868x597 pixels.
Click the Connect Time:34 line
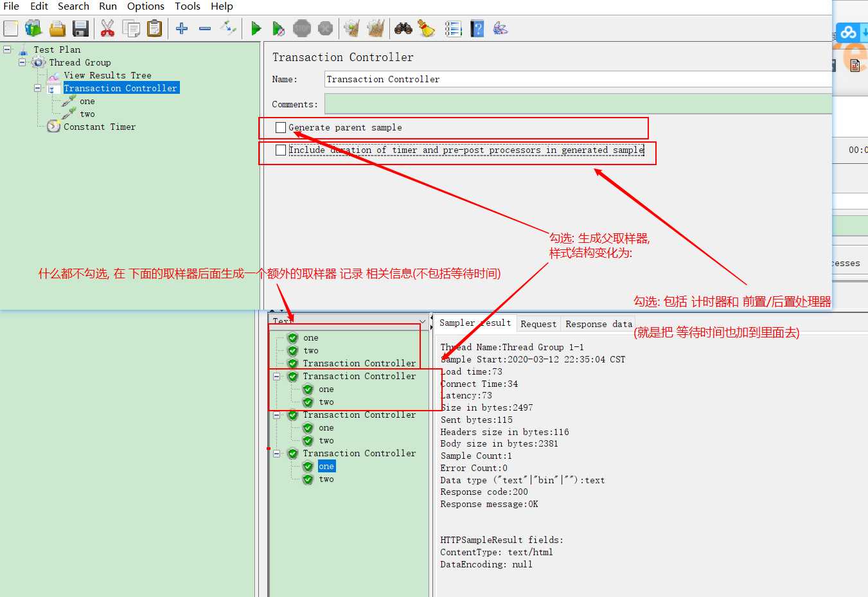[x=479, y=384]
